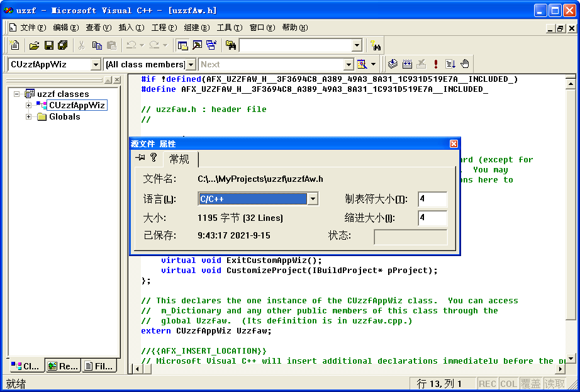This screenshot has height=392, width=580.
Task: Open the 编辑 menu
Action: click(x=66, y=28)
